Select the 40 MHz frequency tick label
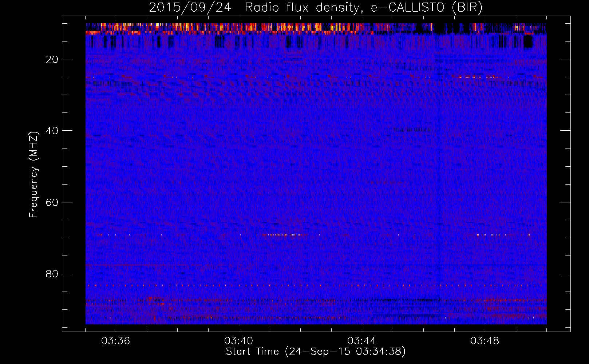589x364 pixels. pyautogui.click(x=52, y=131)
